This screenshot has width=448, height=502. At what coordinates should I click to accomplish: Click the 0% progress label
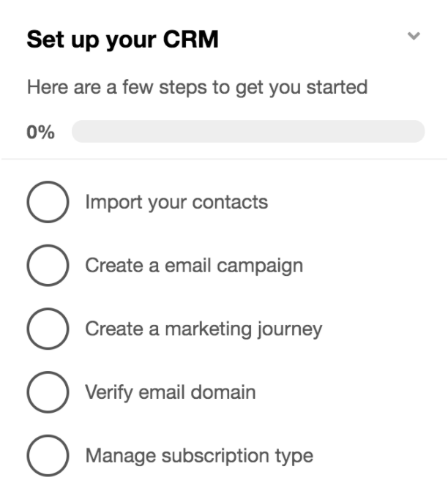[41, 132]
